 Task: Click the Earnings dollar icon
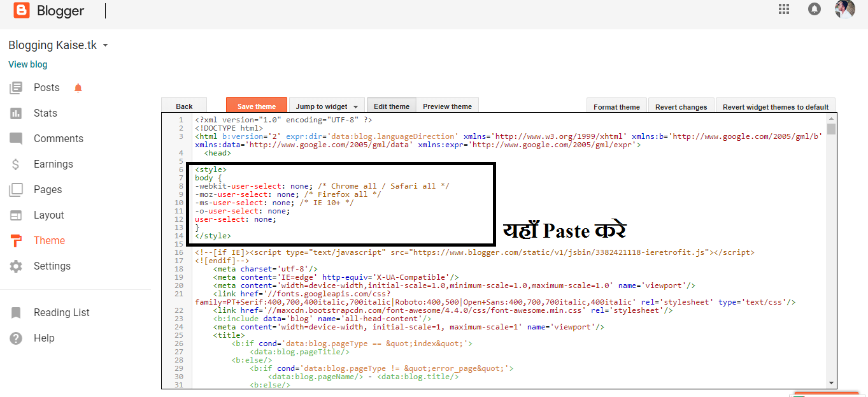[x=16, y=164]
